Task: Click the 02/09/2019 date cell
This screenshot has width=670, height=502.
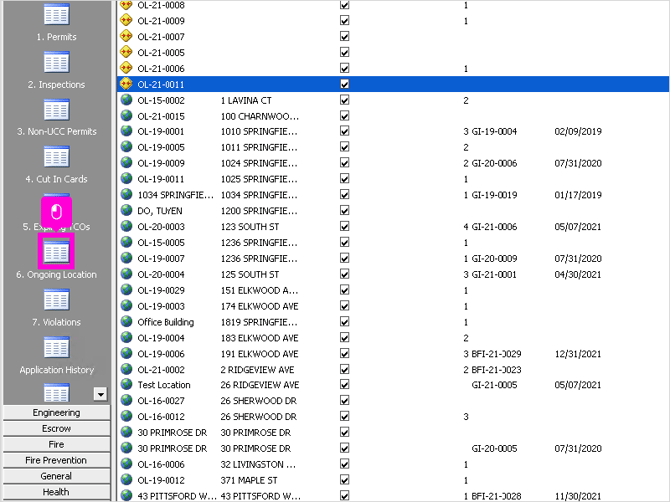Action: coord(578,132)
